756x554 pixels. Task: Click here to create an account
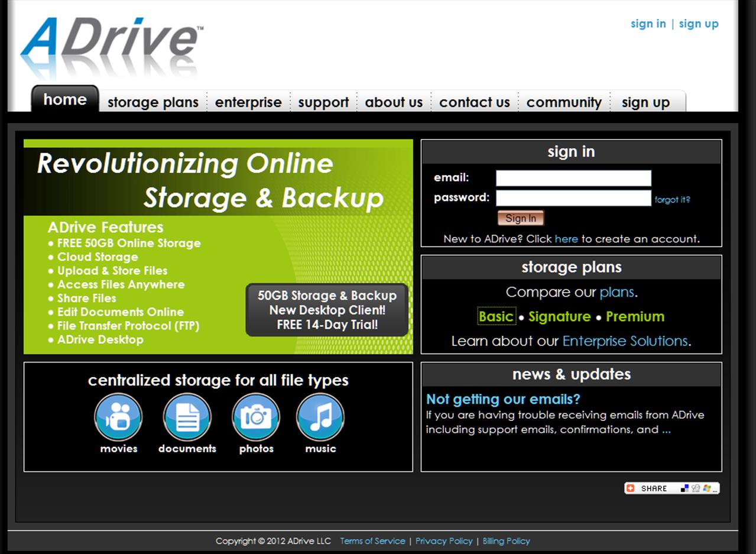point(566,239)
